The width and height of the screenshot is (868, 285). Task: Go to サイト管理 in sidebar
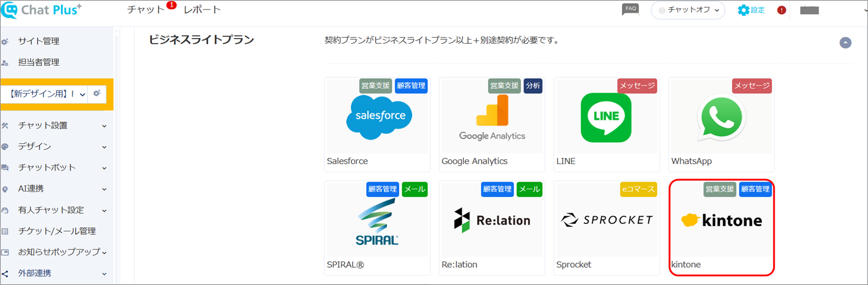(x=39, y=41)
